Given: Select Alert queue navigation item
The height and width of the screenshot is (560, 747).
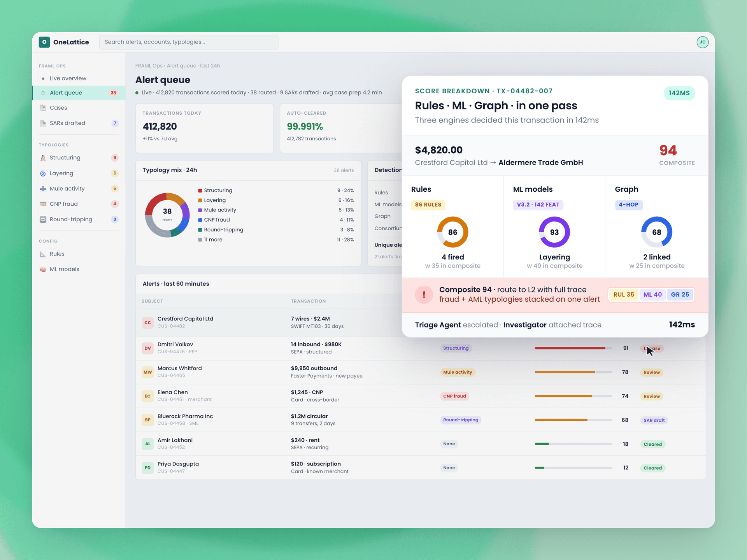Looking at the screenshot, I should coord(79,93).
